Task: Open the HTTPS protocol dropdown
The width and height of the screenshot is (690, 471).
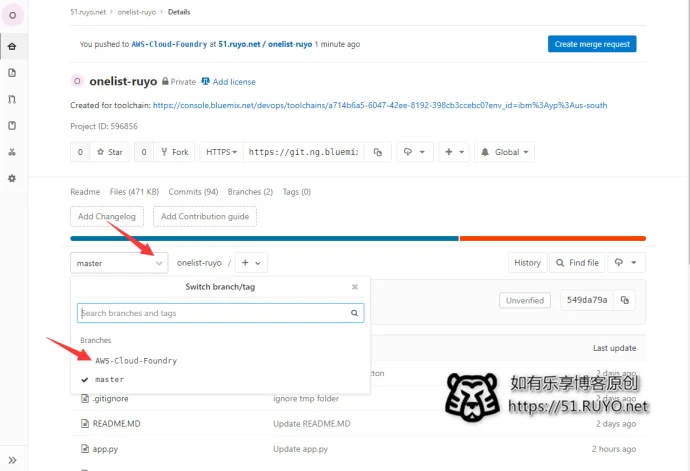Action: [221, 152]
